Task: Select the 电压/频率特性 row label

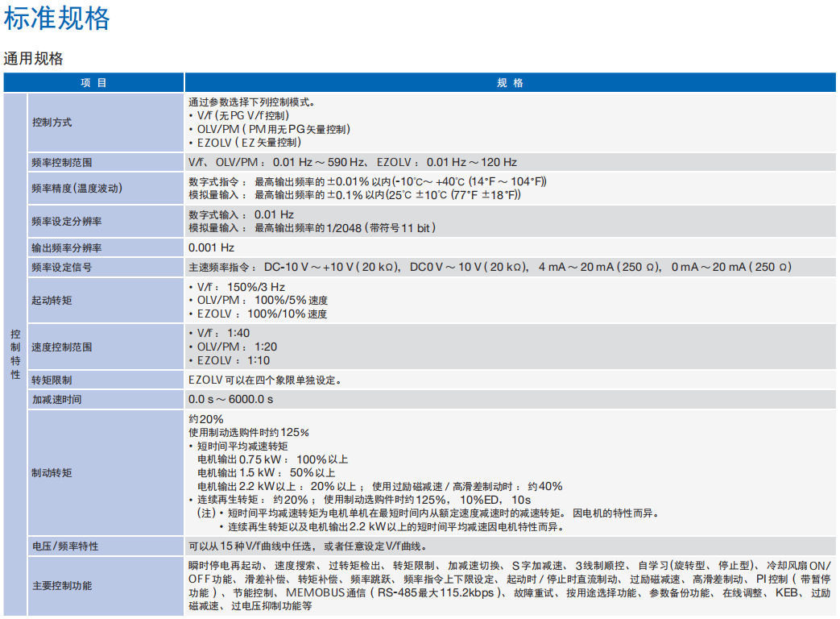Action: pyautogui.click(x=65, y=546)
